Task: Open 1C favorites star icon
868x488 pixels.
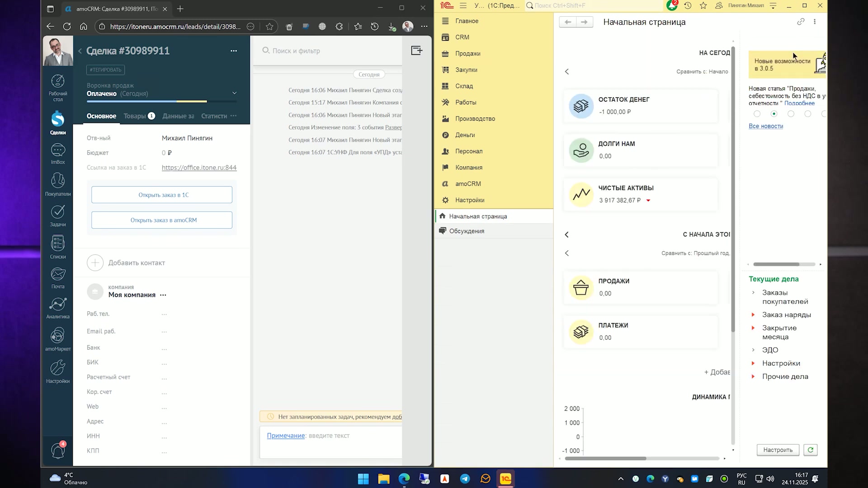Action: [x=703, y=5]
